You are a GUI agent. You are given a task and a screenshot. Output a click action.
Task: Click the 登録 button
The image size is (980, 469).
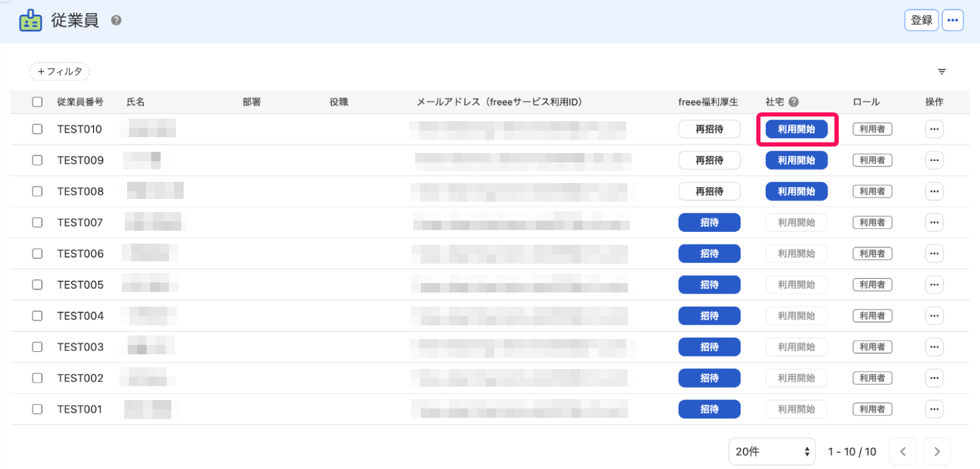921,20
